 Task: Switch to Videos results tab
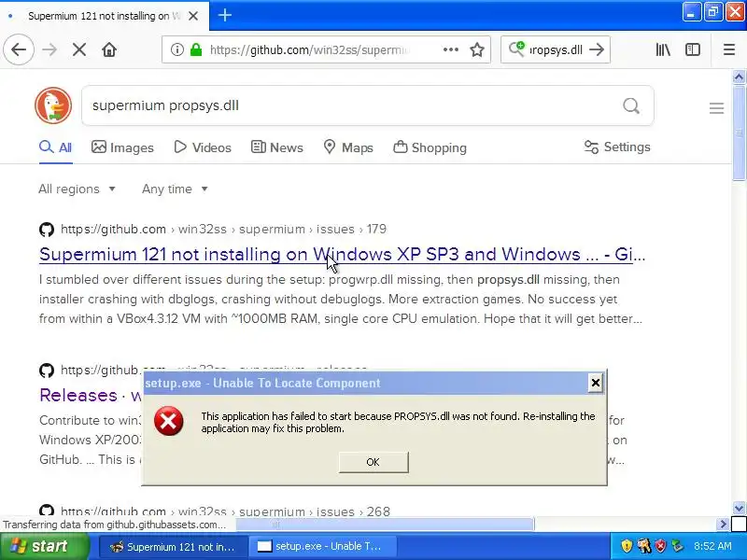[x=203, y=147]
